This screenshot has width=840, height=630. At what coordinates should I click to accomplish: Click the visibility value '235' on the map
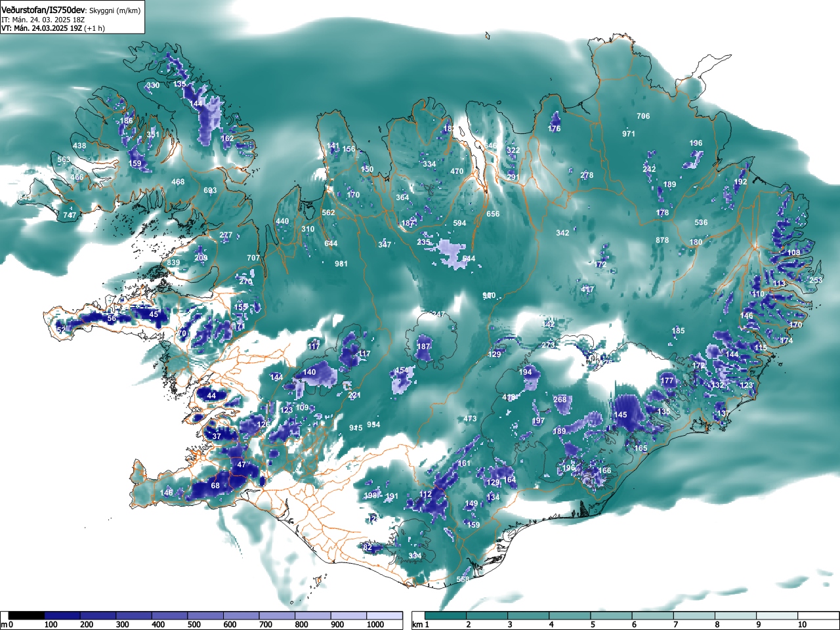(x=423, y=242)
